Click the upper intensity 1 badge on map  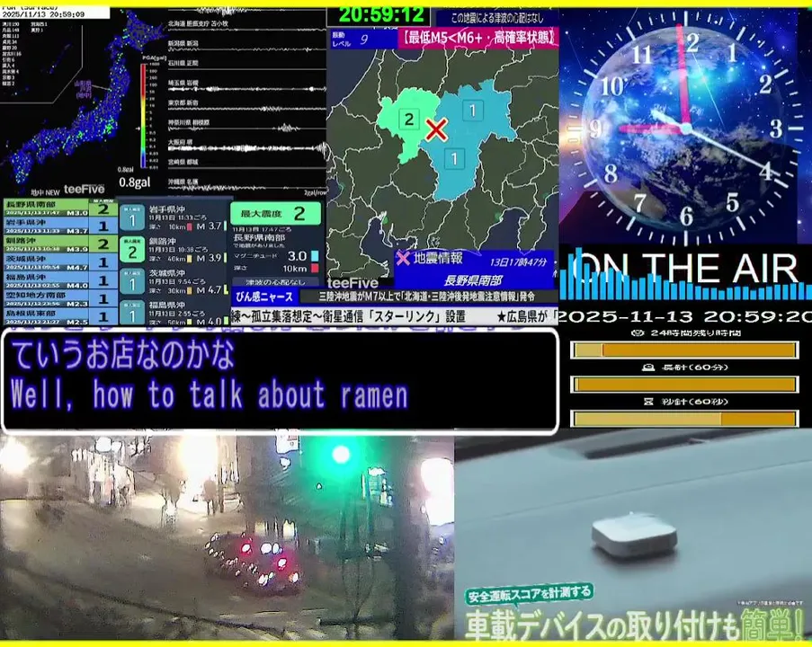[472, 111]
